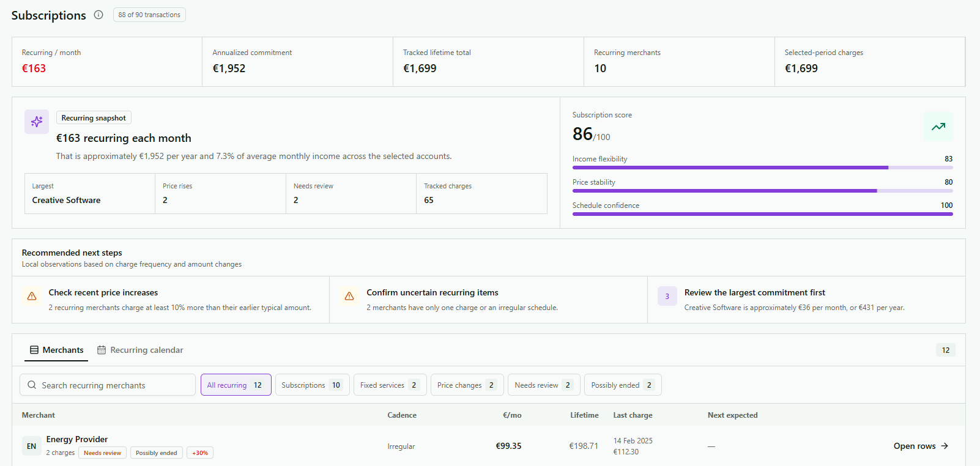Open the Check recent price increases card
This screenshot has width=980, height=466.
pyautogui.click(x=171, y=300)
